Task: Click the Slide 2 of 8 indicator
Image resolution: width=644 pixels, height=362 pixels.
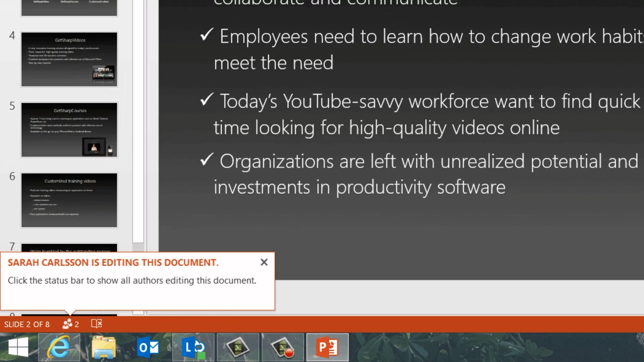Action: click(27, 324)
